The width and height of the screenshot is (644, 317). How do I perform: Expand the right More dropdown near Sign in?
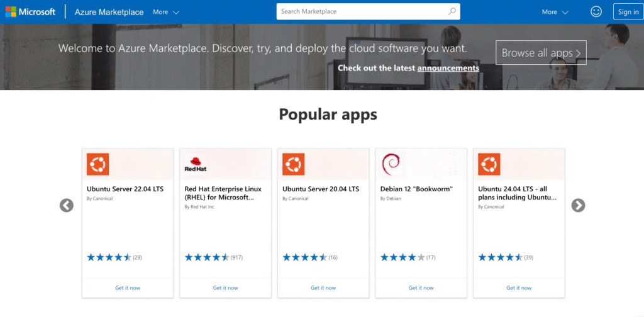555,12
